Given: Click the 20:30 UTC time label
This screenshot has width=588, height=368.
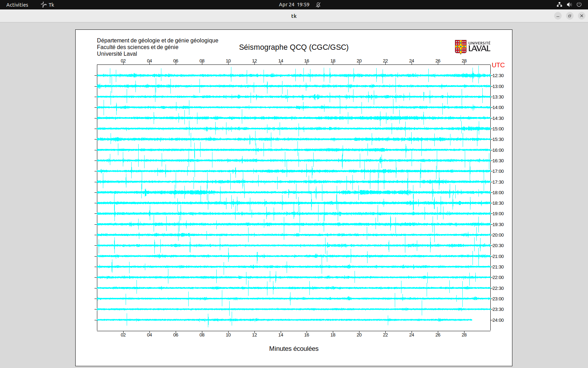Looking at the screenshot, I should pyautogui.click(x=498, y=246).
